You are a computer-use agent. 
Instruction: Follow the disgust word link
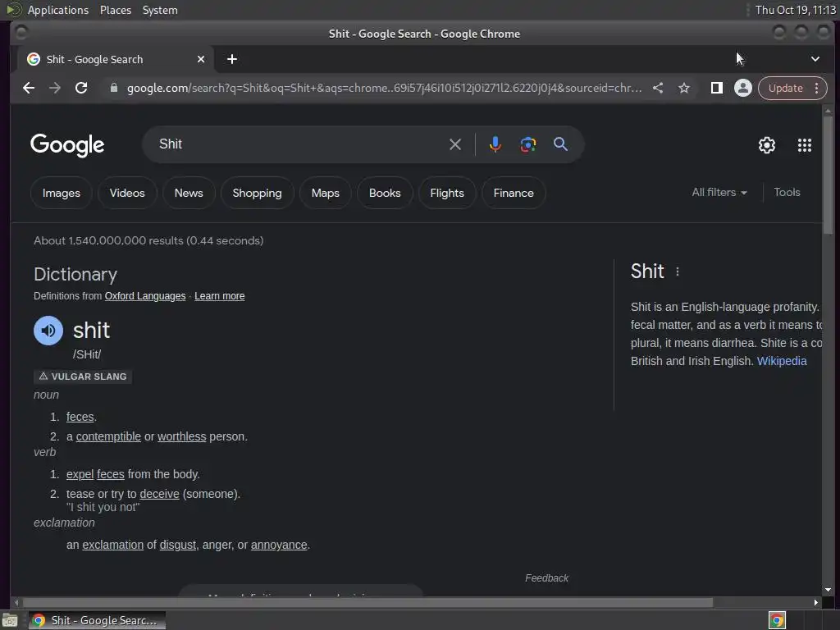pyautogui.click(x=178, y=545)
